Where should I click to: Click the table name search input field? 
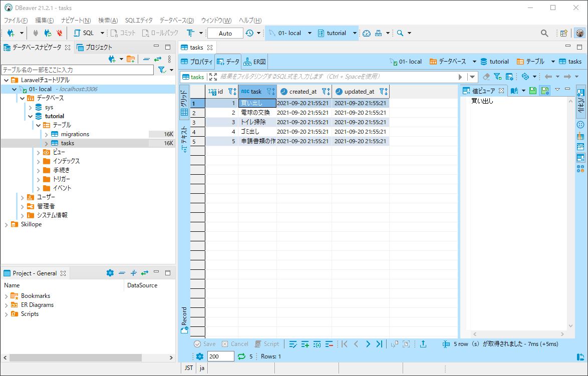coord(77,70)
